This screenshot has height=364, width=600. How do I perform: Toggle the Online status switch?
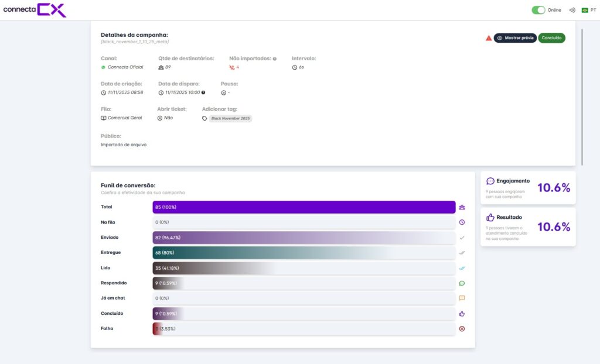coord(538,10)
